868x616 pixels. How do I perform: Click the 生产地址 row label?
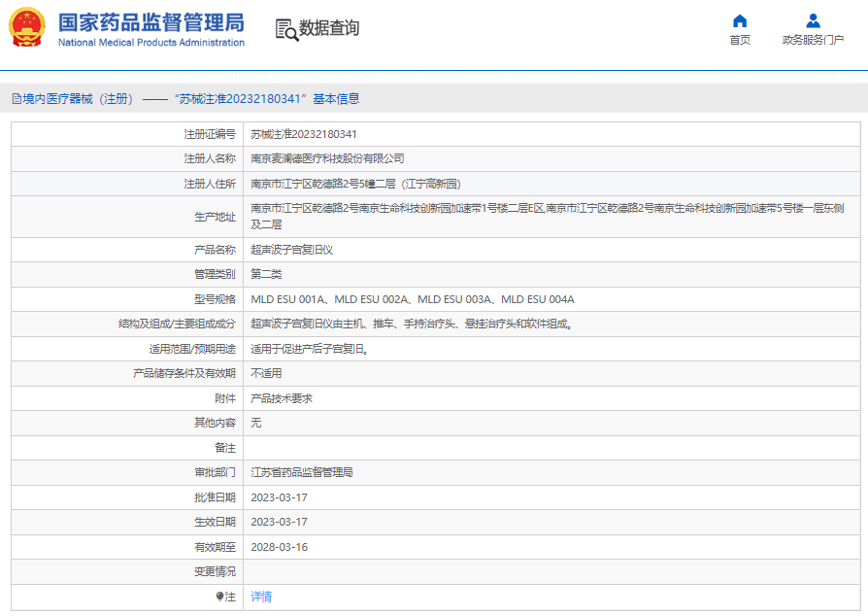pyautogui.click(x=215, y=217)
